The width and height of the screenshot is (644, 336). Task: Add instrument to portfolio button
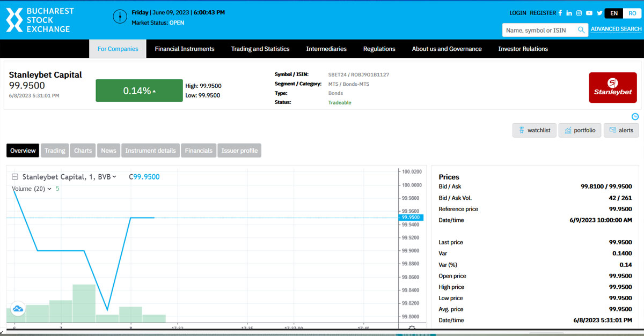pos(580,130)
